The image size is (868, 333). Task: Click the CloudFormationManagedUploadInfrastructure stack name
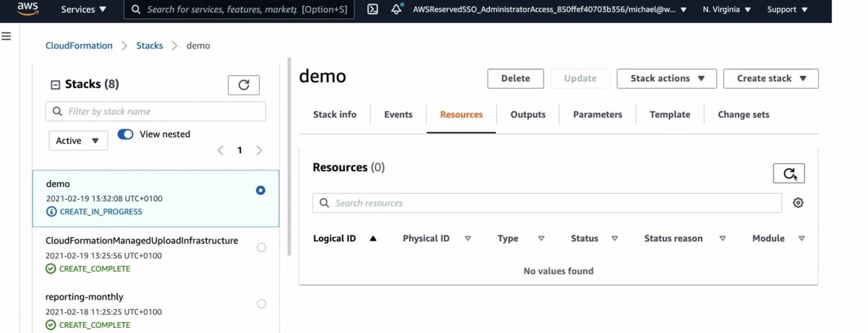pos(142,241)
